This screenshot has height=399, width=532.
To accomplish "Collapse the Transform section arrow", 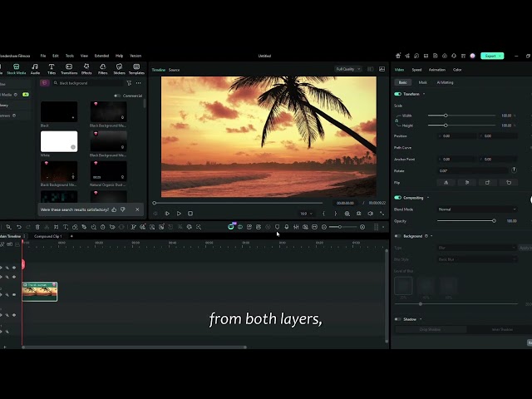I will (x=424, y=94).
